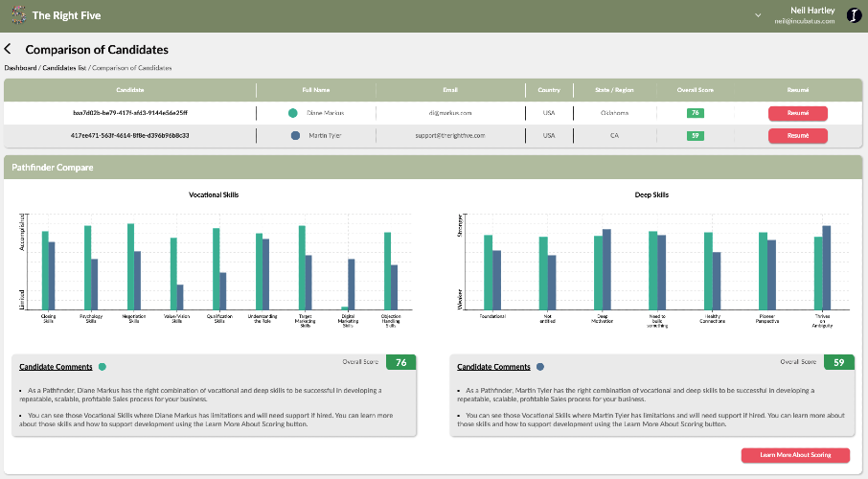Click the large 76 score badge in comments
The height and width of the screenshot is (479, 868).
click(x=400, y=362)
